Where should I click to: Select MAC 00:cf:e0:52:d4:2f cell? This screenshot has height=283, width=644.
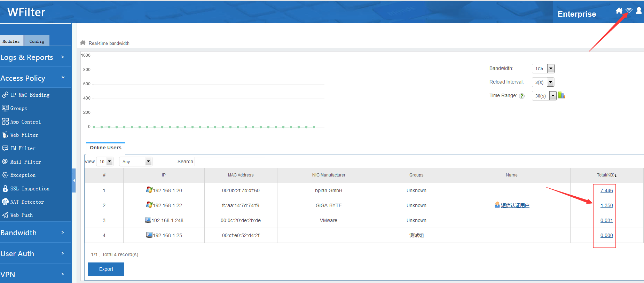pyautogui.click(x=241, y=235)
